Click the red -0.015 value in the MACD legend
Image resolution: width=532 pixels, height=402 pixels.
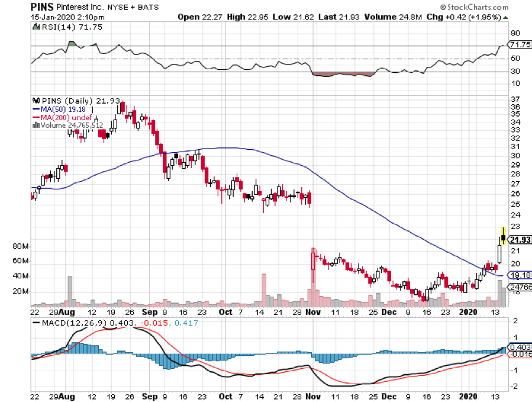tap(153, 323)
